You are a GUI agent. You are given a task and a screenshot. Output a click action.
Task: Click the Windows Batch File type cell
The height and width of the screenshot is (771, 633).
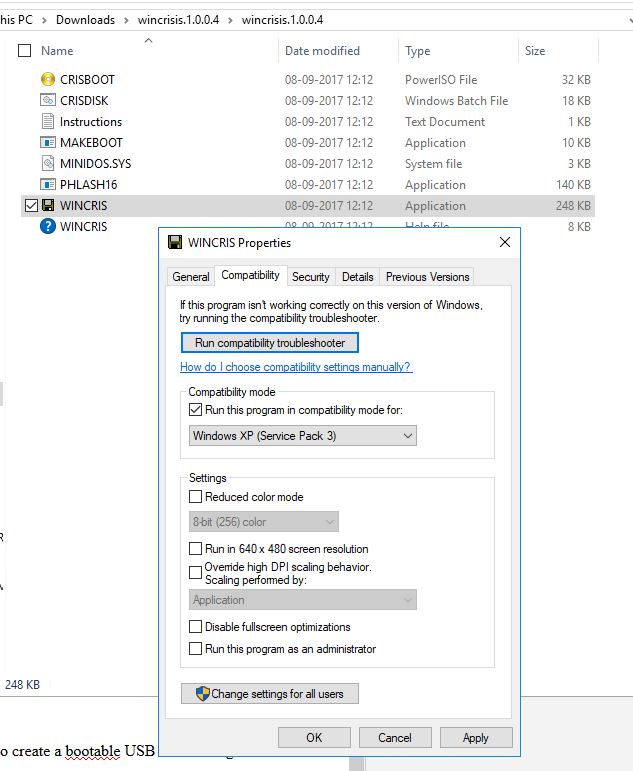[x=456, y=100]
